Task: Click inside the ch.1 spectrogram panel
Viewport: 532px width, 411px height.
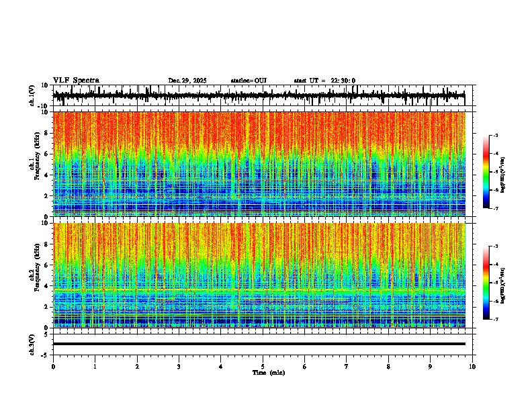Action: pyautogui.click(x=259, y=164)
